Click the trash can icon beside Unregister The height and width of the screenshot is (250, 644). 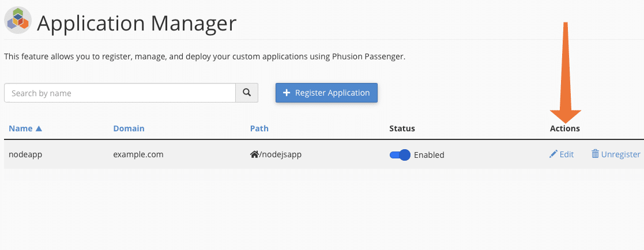tap(595, 154)
